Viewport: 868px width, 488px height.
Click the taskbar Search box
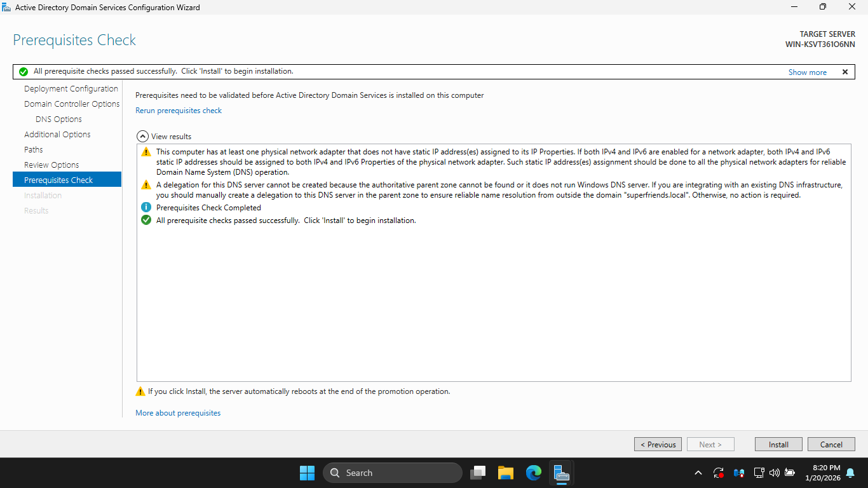[393, 473]
